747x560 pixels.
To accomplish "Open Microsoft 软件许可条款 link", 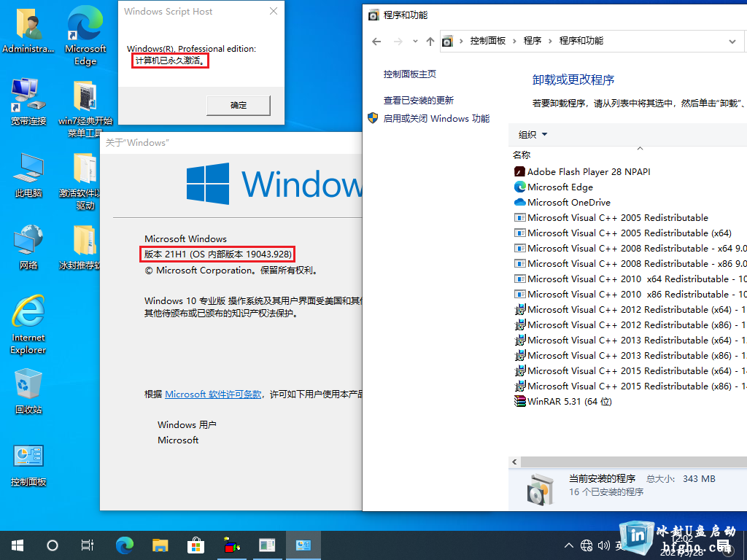I will pyautogui.click(x=213, y=394).
